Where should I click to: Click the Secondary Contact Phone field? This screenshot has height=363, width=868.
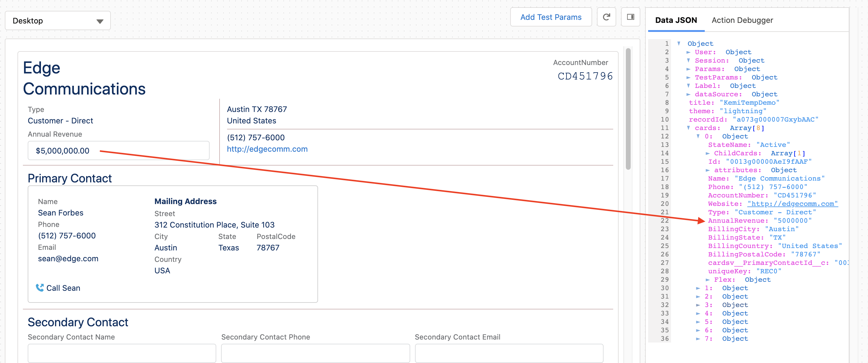coord(315,353)
